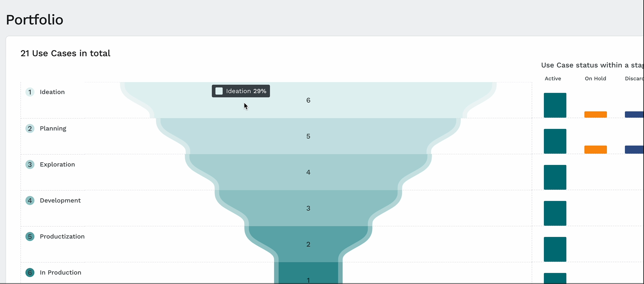The height and width of the screenshot is (284, 644).
Task: Click the Active bar in Productization row
Action: pos(555,249)
